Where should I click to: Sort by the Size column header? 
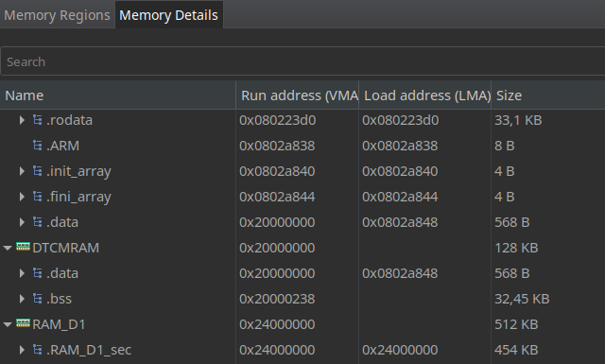coord(548,95)
